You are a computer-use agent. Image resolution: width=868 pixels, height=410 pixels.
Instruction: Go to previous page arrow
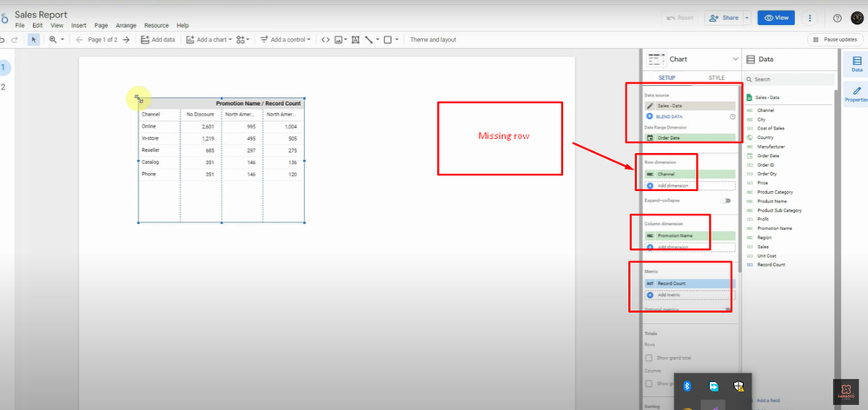79,40
